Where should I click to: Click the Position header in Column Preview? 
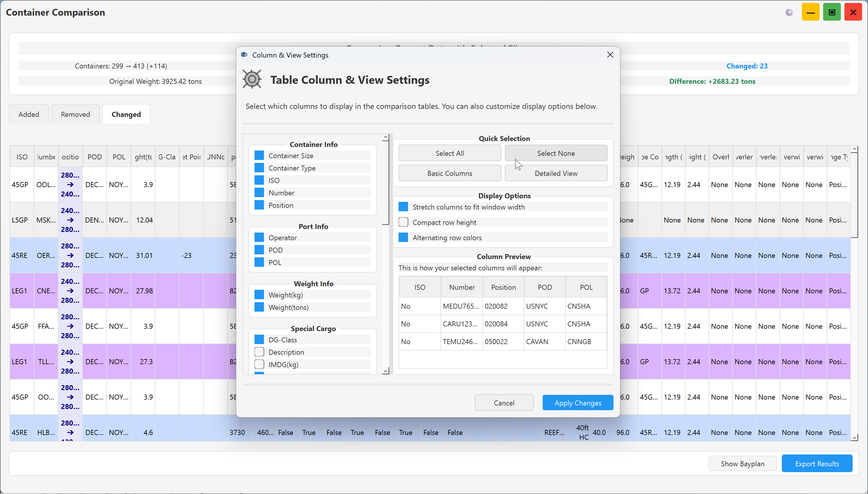pos(503,287)
